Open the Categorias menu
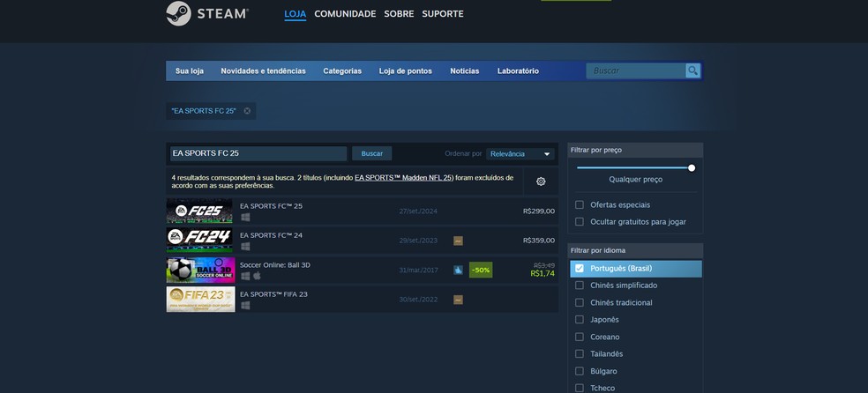This screenshot has height=393, width=868. [x=342, y=70]
